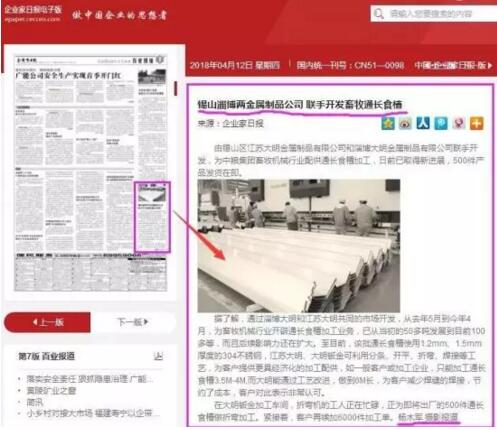Viewport: 497px width, 430px height.
Task: Download page 7 PDF icon
Action: 158,356
